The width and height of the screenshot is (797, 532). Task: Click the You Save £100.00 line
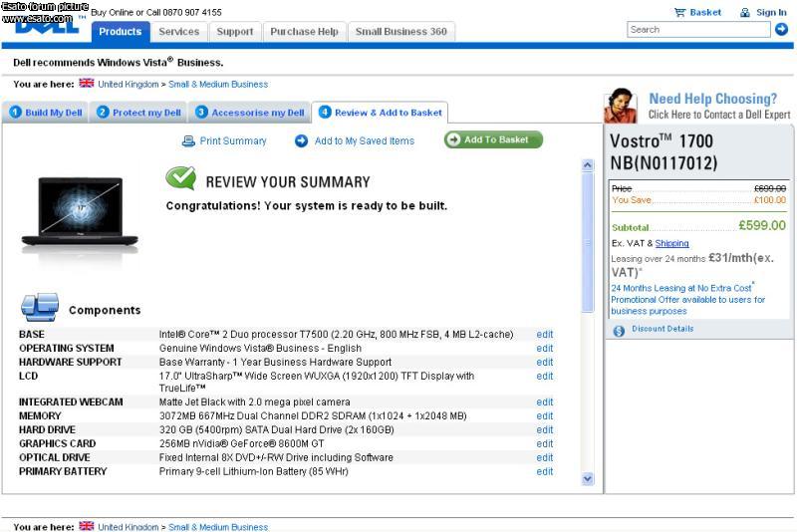pyautogui.click(x=699, y=200)
